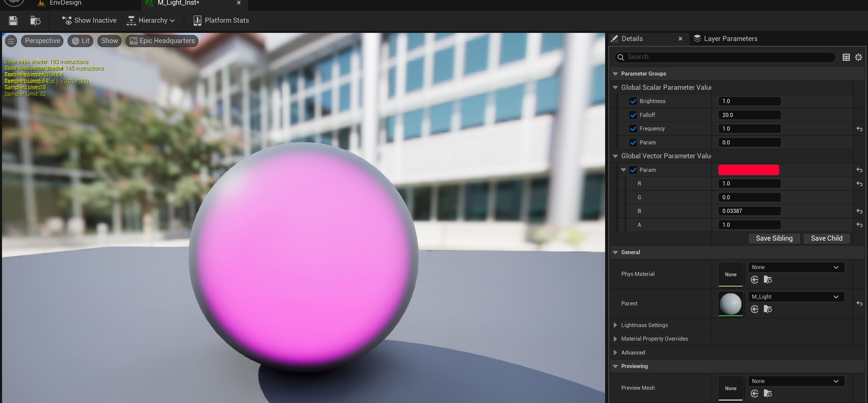This screenshot has height=403, width=868.
Task: Click the Save material floppy disk icon
Action: [13, 21]
